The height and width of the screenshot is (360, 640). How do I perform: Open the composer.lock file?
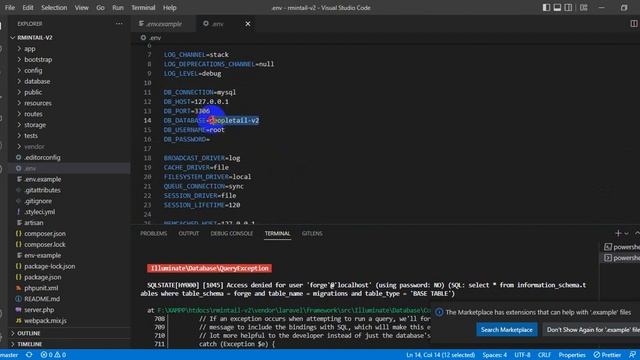[x=44, y=244]
